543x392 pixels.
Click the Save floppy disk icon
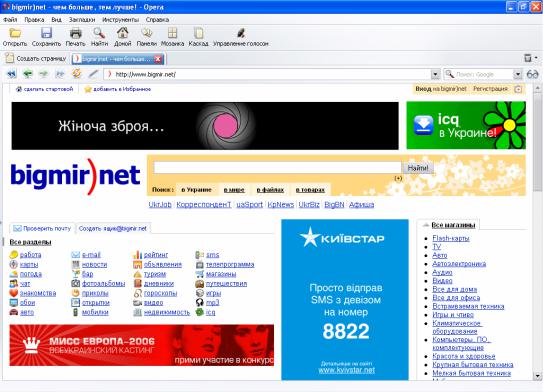[46, 33]
